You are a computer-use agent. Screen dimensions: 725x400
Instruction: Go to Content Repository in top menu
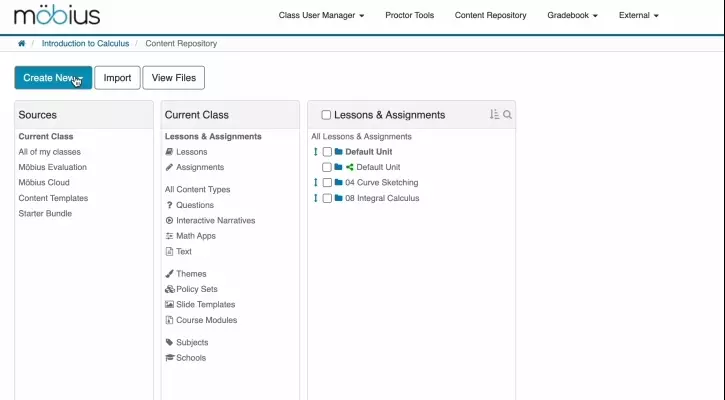[492, 16]
